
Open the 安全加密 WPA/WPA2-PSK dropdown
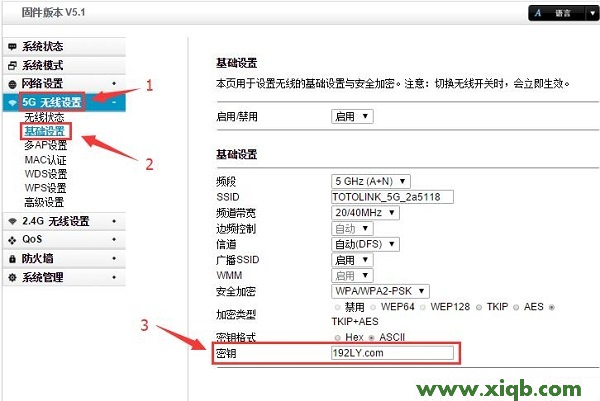pyautogui.click(x=380, y=291)
